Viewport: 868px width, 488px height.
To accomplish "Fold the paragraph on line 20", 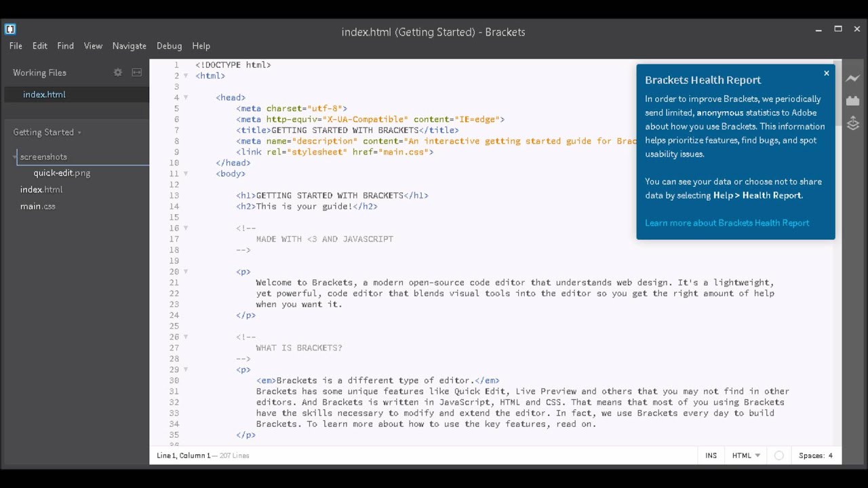I will pyautogui.click(x=185, y=271).
